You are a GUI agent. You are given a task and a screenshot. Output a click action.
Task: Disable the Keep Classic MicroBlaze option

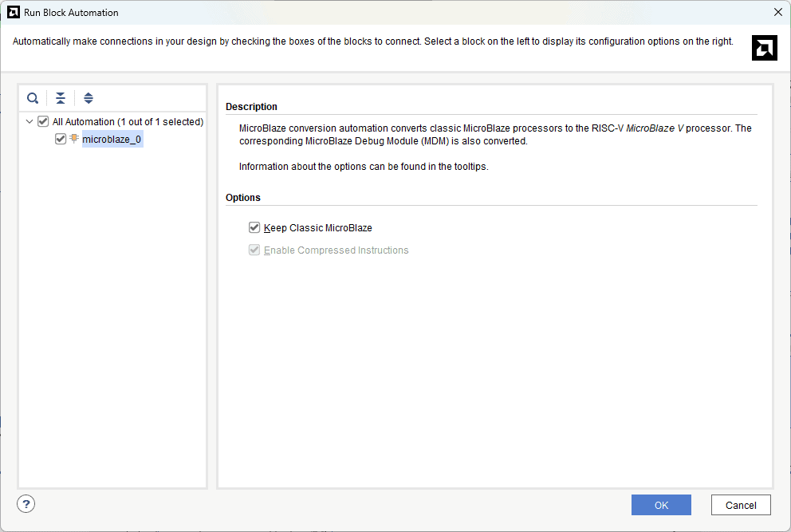(254, 227)
